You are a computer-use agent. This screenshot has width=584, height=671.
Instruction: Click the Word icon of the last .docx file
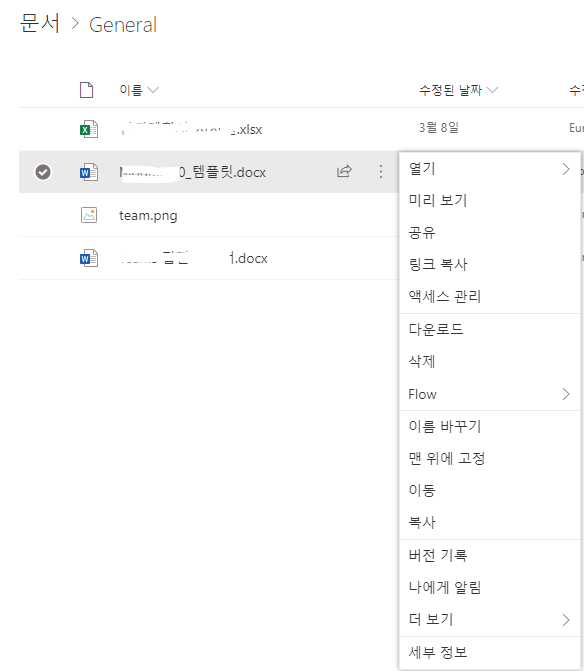coord(89,258)
